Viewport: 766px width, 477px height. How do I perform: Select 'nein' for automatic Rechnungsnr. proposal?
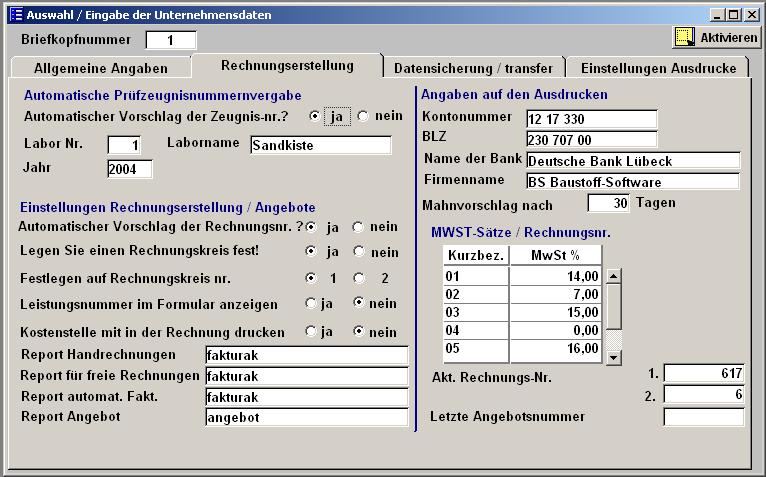pyautogui.click(x=359, y=227)
